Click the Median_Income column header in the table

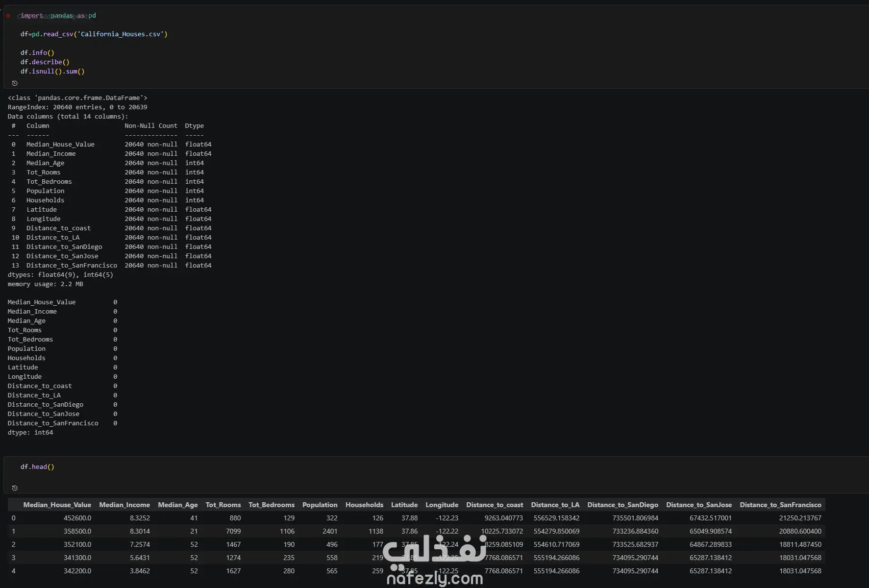click(x=124, y=505)
